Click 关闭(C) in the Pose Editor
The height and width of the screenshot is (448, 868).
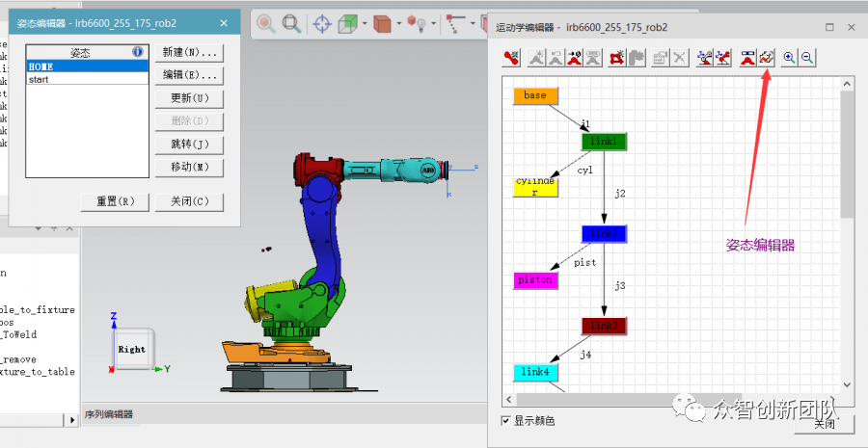click(x=189, y=202)
